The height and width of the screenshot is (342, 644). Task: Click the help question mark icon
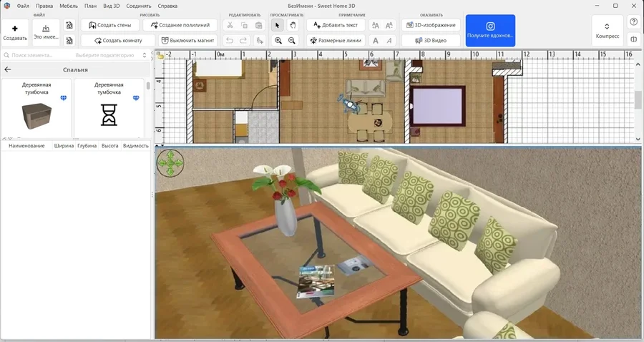pyautogui.click(x=633, y=22)
